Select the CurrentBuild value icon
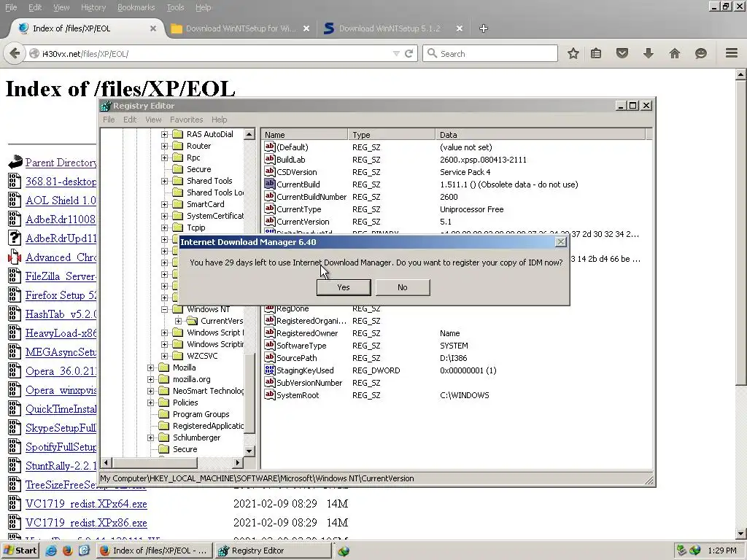 coord(270,184)
